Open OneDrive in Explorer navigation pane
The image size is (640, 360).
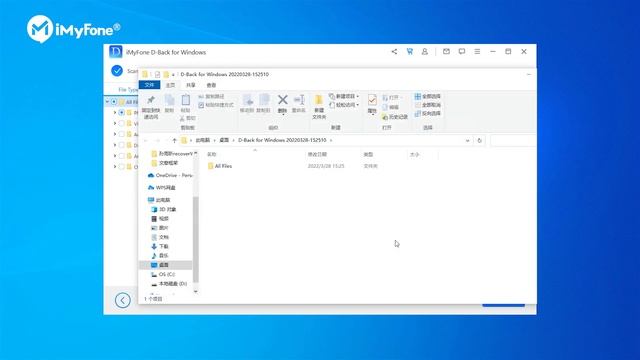coord(170,176)
